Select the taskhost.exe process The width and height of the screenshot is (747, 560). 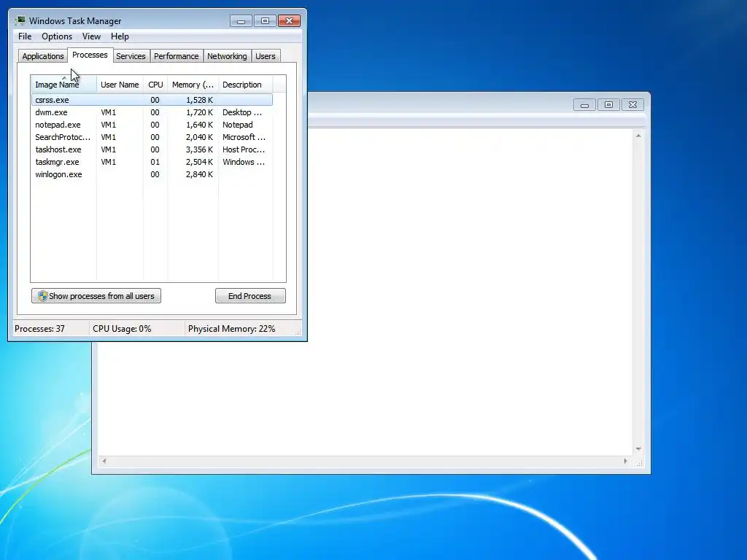(x=152, y=149)
